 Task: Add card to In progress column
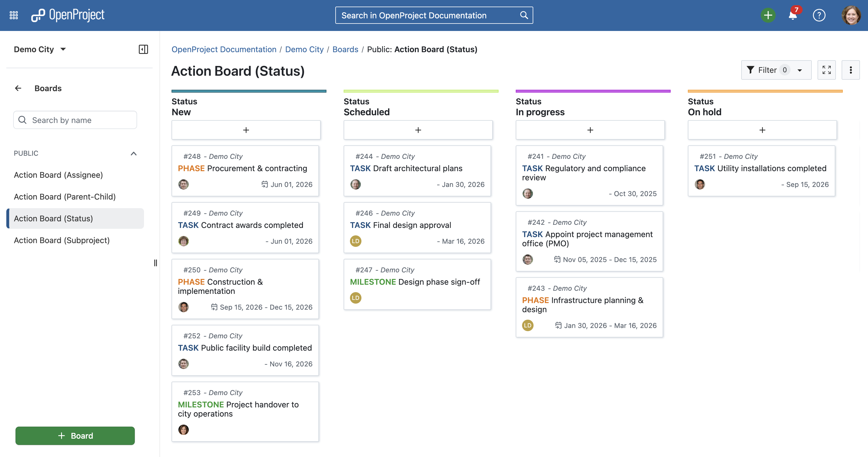(590, 130)
